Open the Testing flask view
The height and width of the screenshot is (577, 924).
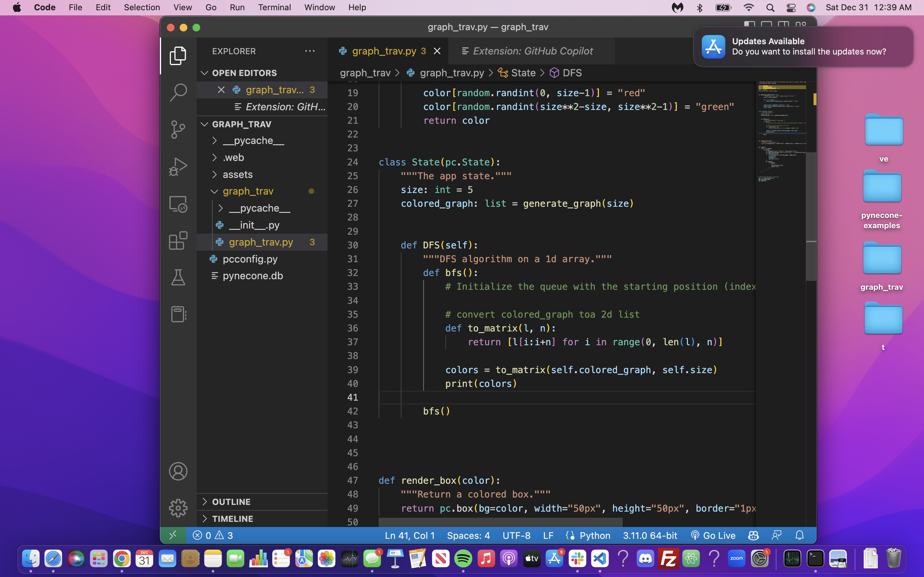click(178, 277)
